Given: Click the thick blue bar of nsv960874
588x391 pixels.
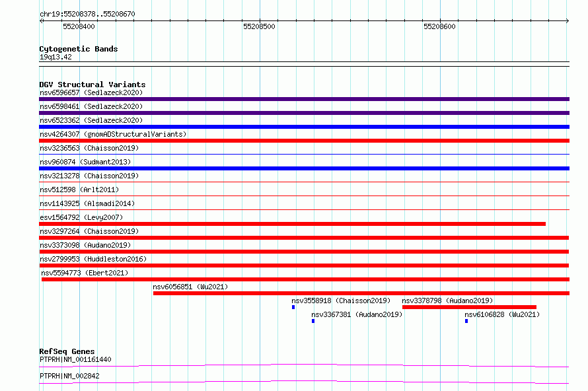Looking at the screenshot, I should coord(304,168).
